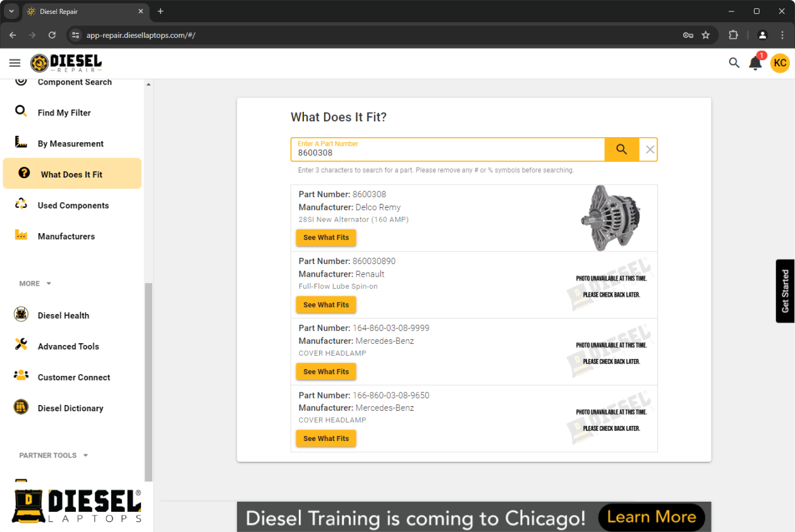Open the Get Started side tab
This screenshot has height=532, width=795.
pyautogui.click(x=785, y=291)
